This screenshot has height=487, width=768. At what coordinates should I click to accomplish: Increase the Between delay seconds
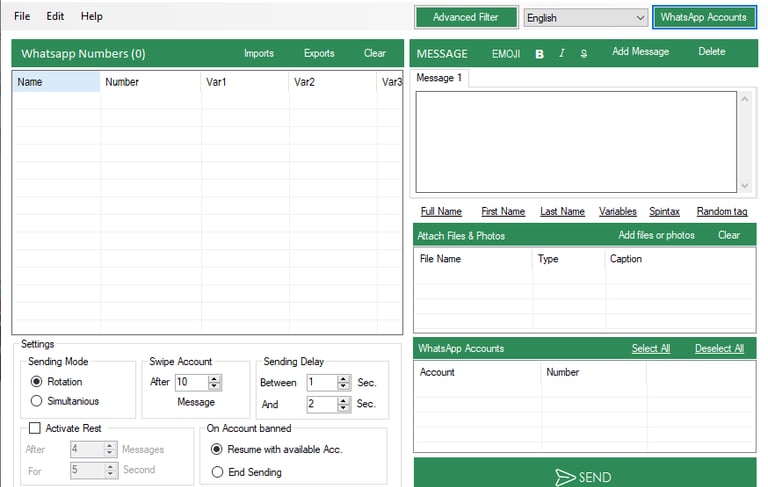[344, 379]
